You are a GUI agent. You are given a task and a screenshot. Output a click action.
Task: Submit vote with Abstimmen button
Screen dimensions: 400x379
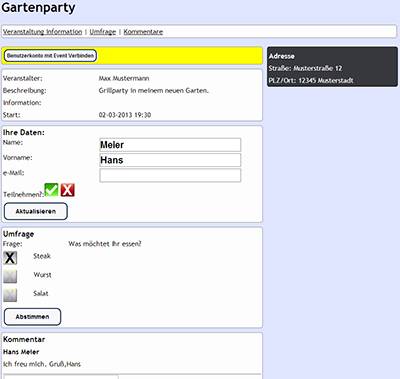coord(32,317)
